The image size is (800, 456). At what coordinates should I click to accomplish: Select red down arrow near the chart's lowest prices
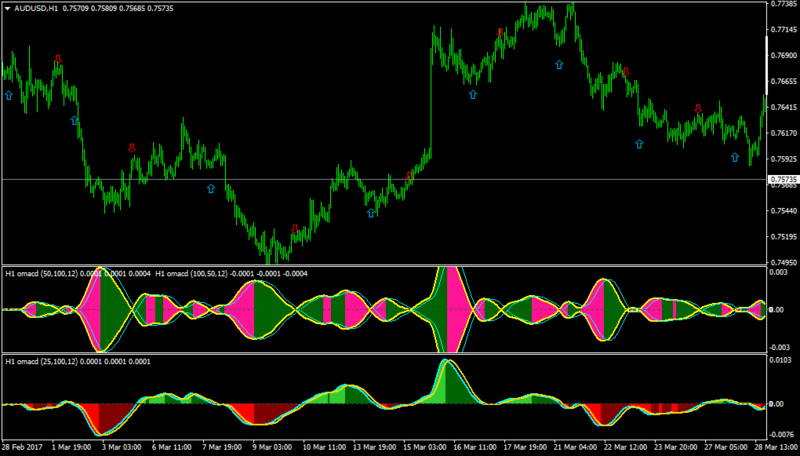tap(294, 229)
